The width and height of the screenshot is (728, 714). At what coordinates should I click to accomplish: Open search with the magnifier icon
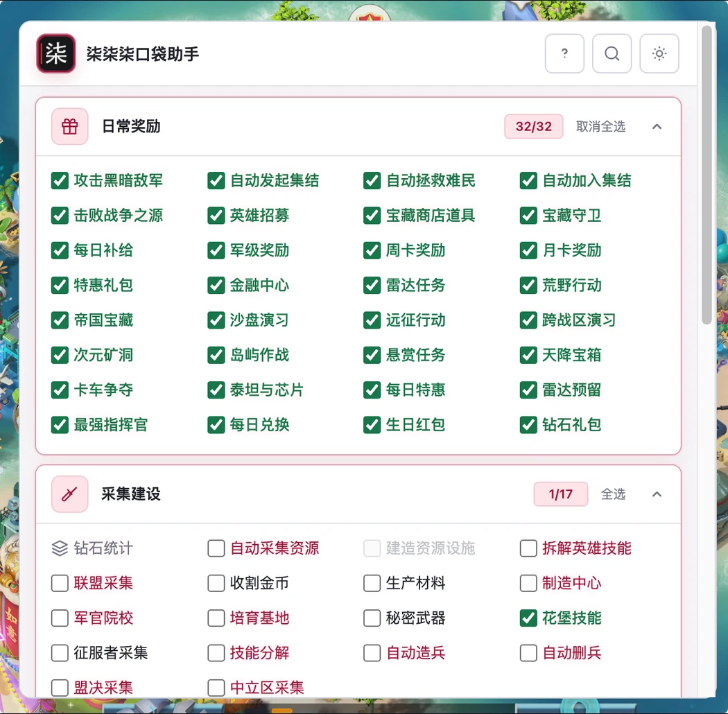(x=612, y=53)
